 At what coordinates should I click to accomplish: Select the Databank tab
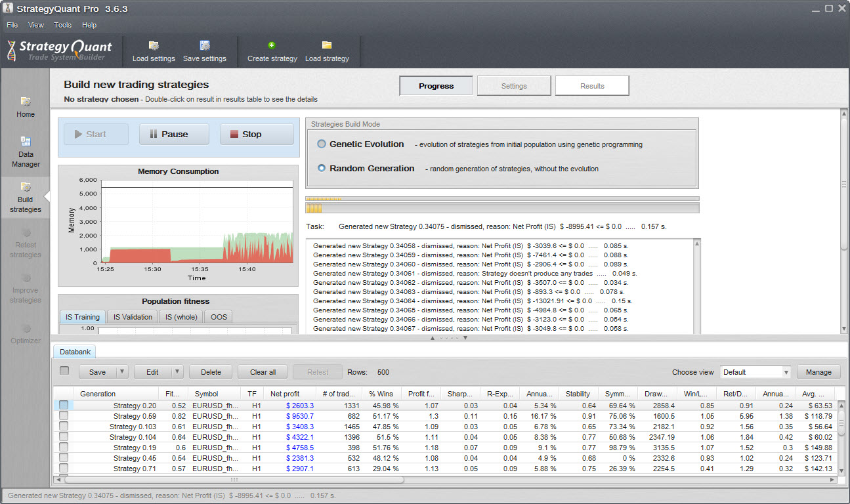coord(76,352)
